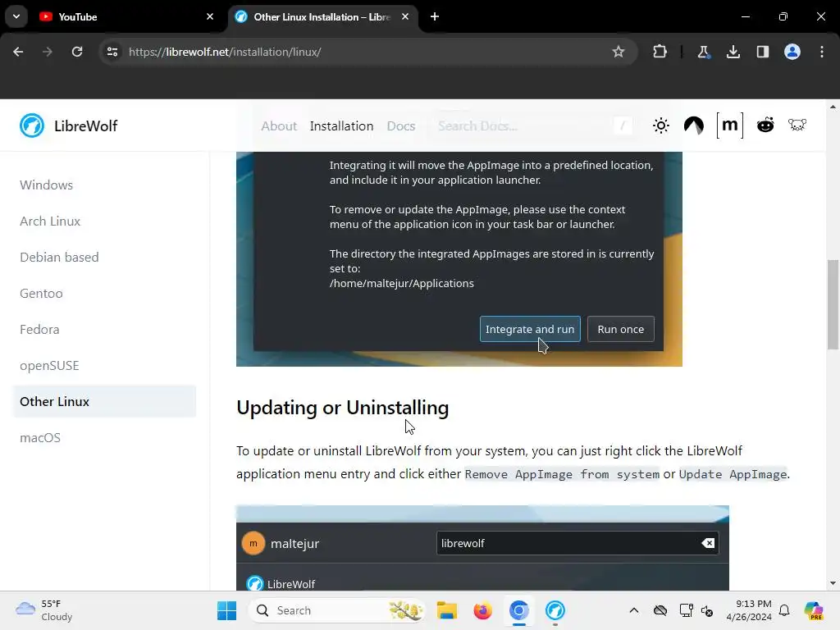Image resolution: width=840 pixels, height=630 pixels.
Task: Go back with the browser back arrow
Action: (x=18, y=52)
